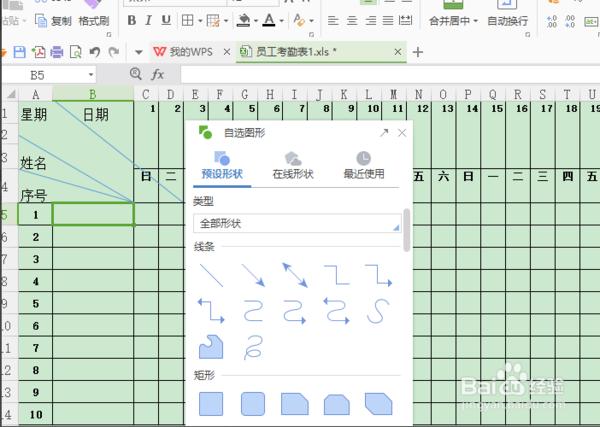The height and width of the screenshot is (427, 600).
Task: Click the fx insert function icon
Action: [157, 74]
